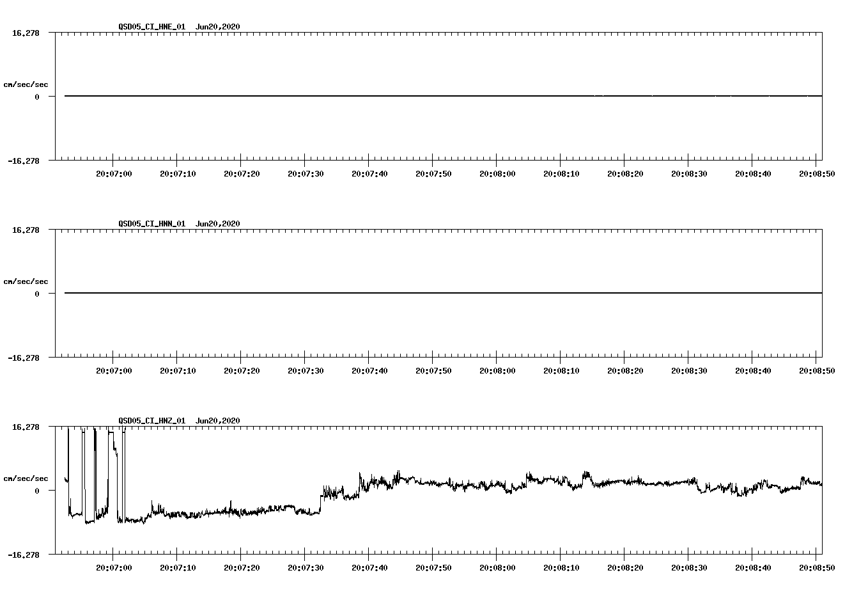Click the 20:07:00 time label under HNZ plot
Image resolution: width=868 pixels, height=591 pixels.
point(114,568)
